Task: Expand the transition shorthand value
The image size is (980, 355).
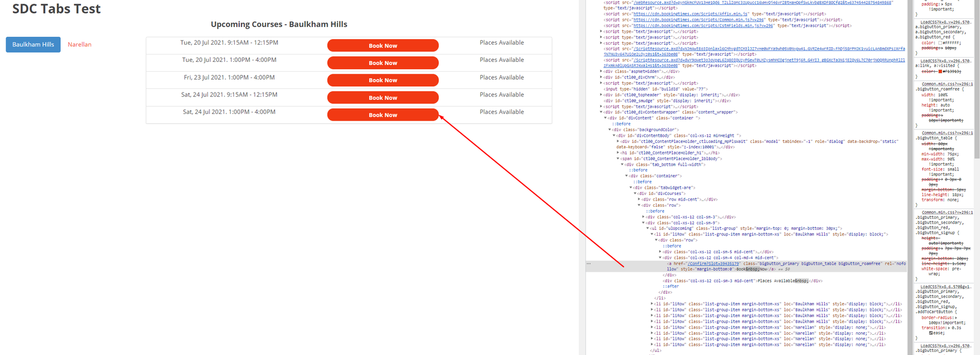Action: pyautogui.click(x=949, y=328)
